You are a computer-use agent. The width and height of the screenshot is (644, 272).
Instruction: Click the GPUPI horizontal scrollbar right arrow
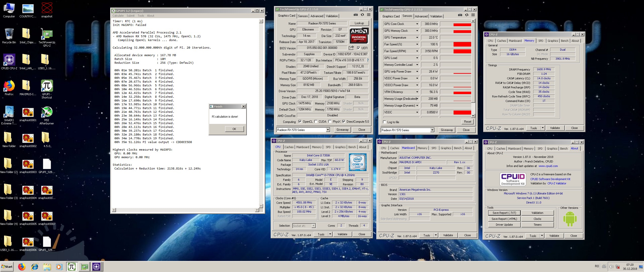pyautogui.click(x=257, y=210)
